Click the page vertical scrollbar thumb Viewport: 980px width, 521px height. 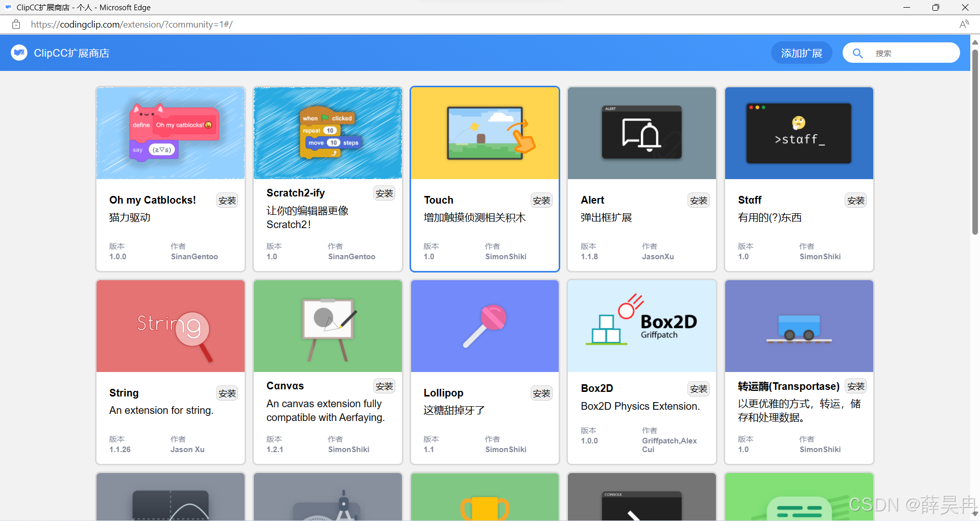click(x=975, y=142)
